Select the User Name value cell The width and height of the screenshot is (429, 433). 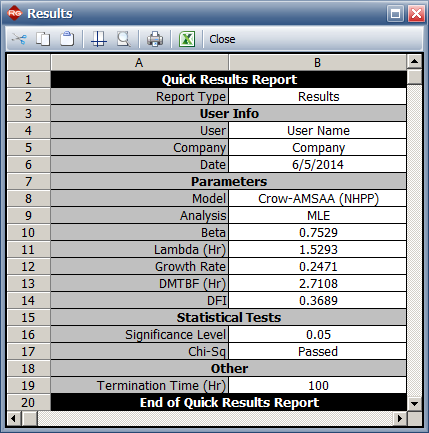point(317,130)
